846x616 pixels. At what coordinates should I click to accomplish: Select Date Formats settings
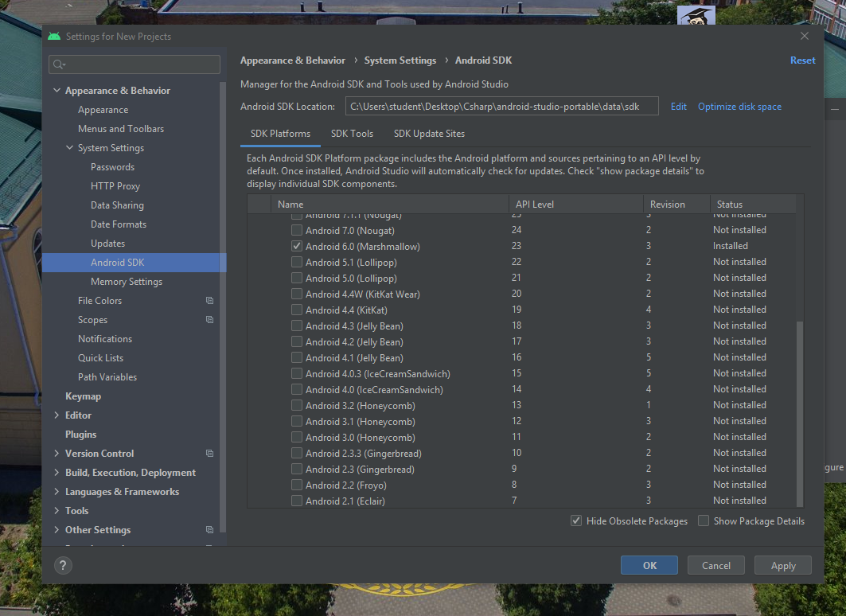[x=119, y=224]
